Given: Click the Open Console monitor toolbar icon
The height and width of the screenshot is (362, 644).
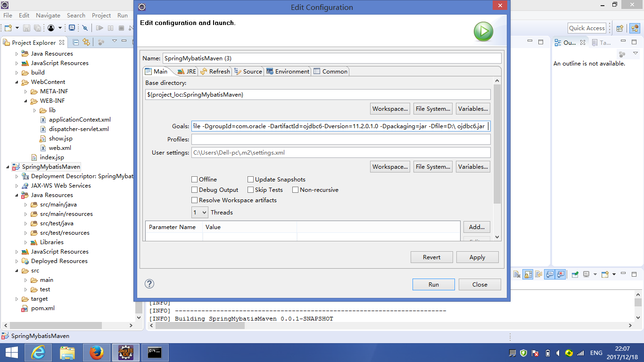Looking at the screenshot, I should click(x=72, y=28).
